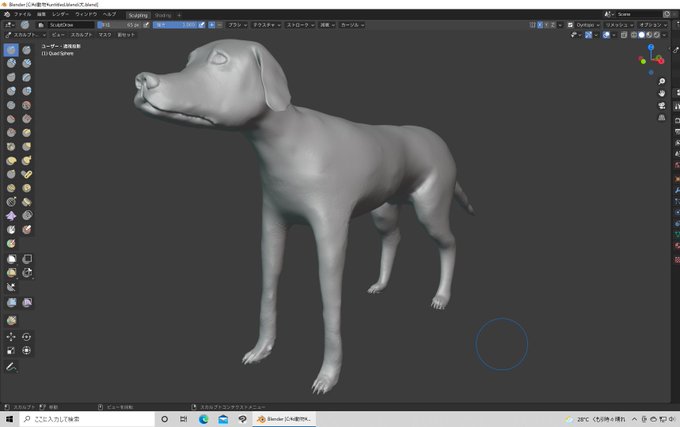The image size is (680, 427).
Task: Toggle camera view in the viewport
Action: click(662, 106)
